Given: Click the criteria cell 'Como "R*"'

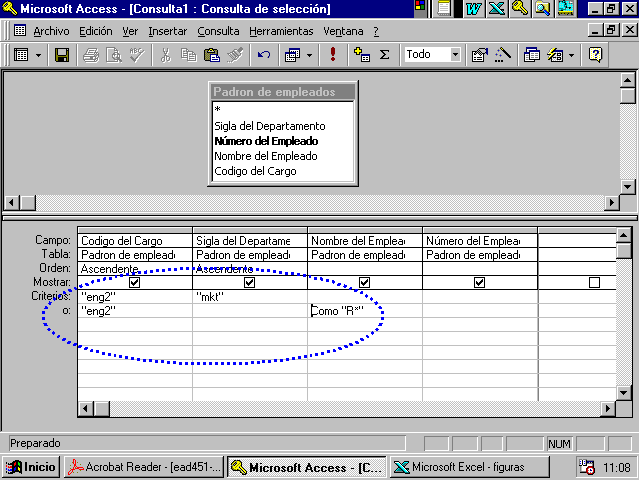Looking at the screenshot, I should tap(364, 311).
